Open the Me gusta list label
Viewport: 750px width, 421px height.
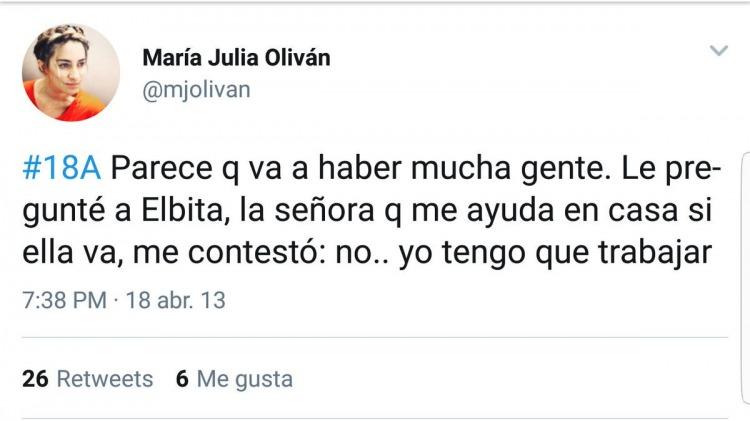[245, 379]
